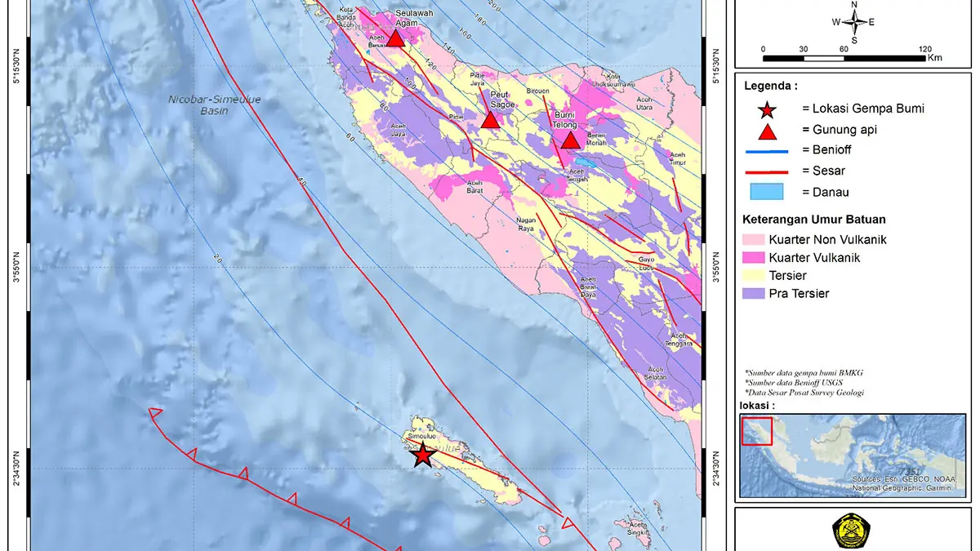
Task: Click the earthquake star on Simeulue island
Action: [x=422, y=455]
